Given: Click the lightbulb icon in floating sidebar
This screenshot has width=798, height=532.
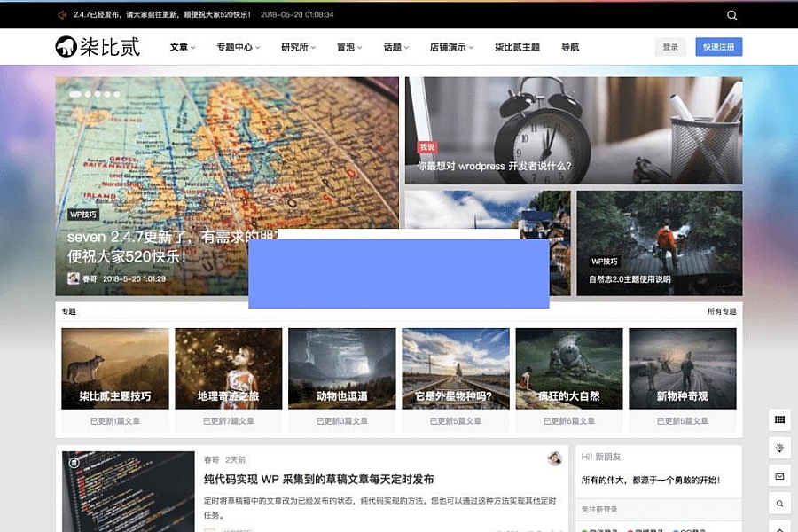Looking at the screenshot, I should point(779,449).
